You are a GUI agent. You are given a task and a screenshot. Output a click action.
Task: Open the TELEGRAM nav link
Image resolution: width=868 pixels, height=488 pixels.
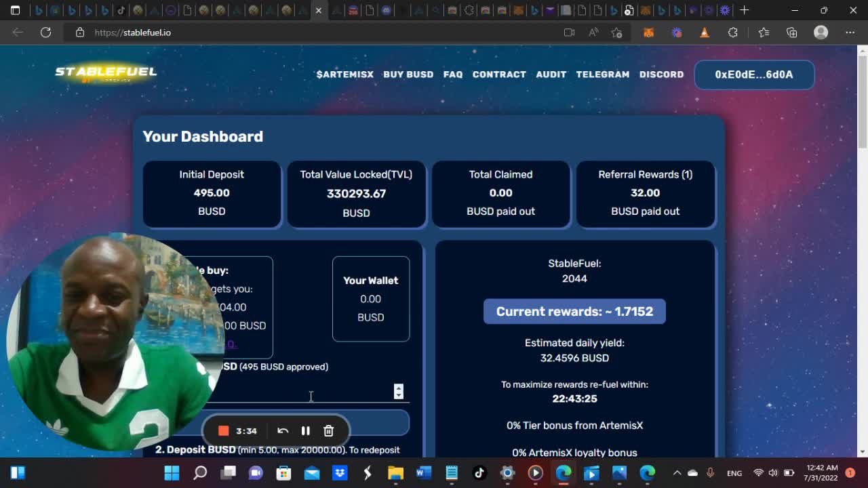[603, 75]
